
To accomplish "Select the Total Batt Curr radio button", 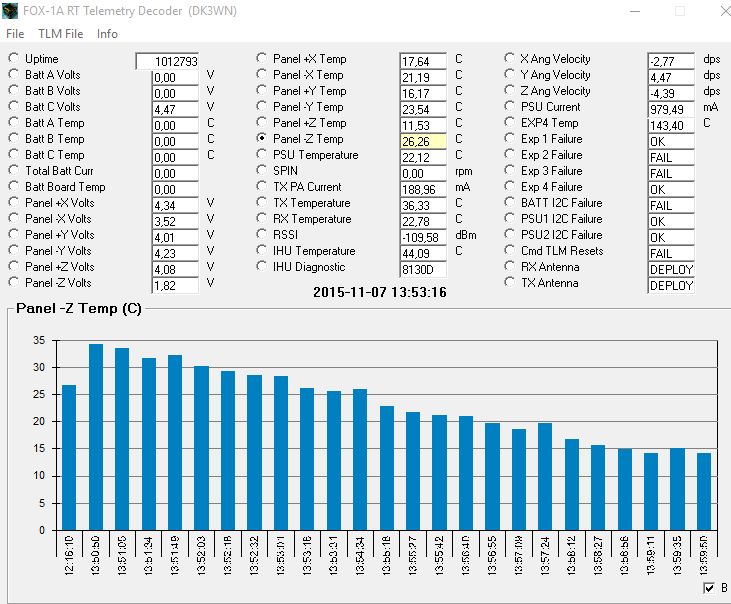I will coord(14,170).
